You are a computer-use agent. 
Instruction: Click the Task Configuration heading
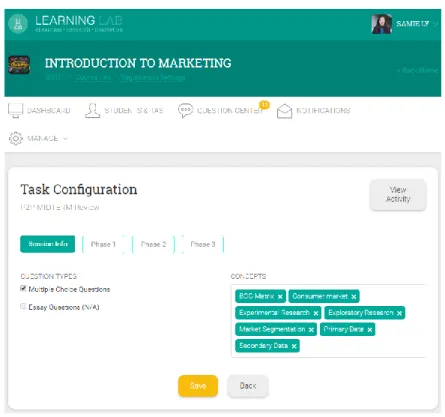[x=79, y=189]
